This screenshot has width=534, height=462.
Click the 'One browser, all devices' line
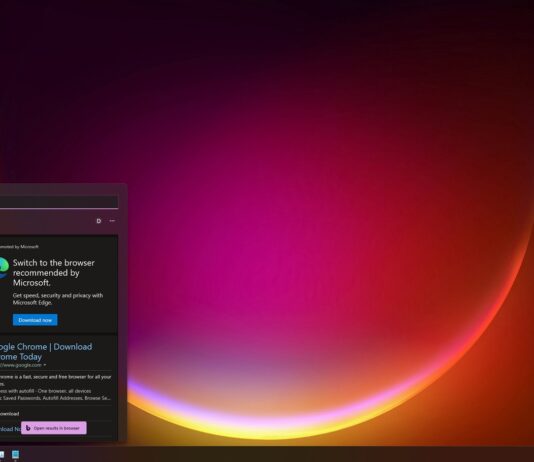click(64, 391)
